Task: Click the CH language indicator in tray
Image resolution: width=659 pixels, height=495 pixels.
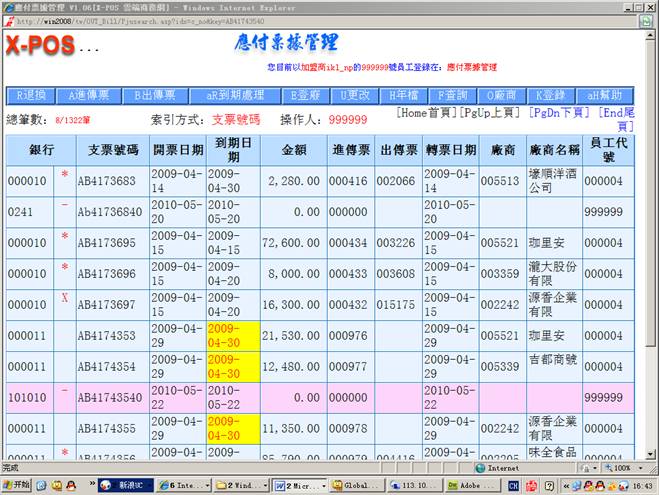Action: (x=513, y=485)
